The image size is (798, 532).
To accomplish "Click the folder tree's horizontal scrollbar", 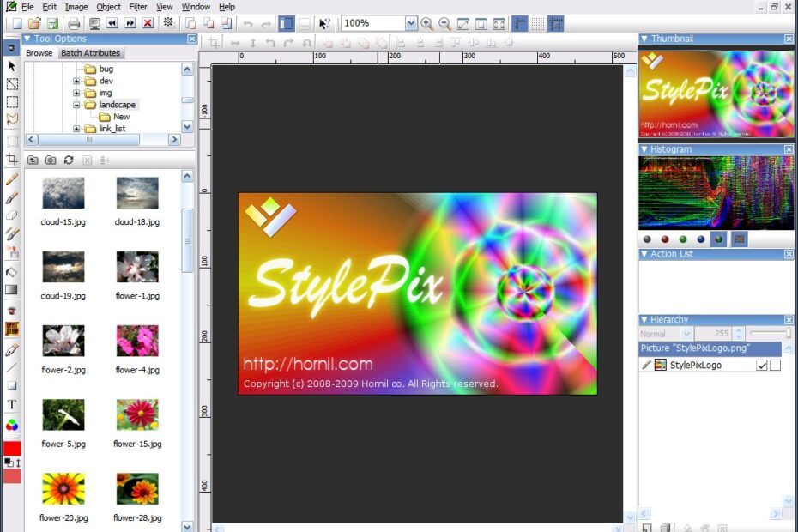I will click(x=103, y=140).
